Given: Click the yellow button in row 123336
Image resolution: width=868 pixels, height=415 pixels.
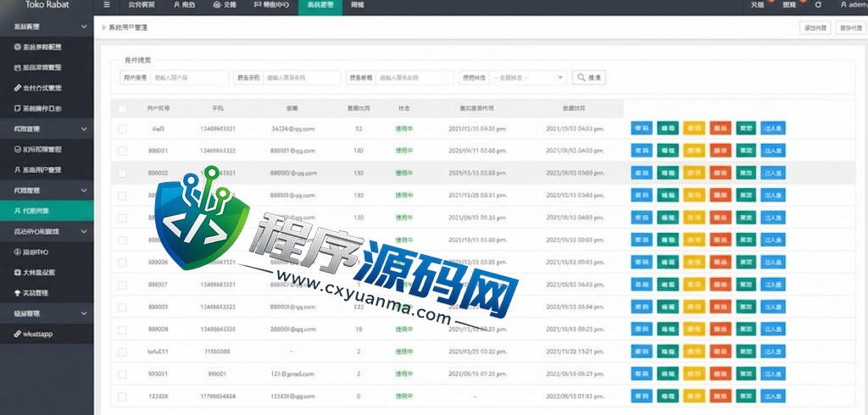Looking at the screenshot, I should [x=694, y=396].
